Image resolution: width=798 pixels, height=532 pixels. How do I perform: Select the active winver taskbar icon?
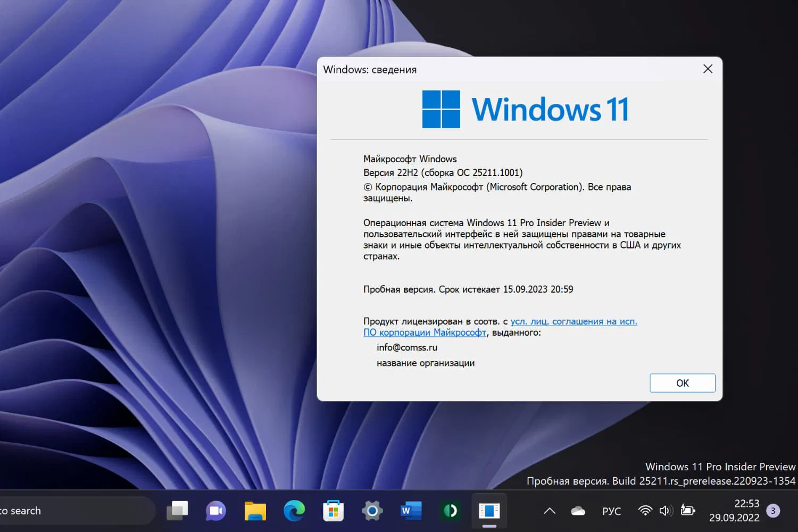[x=489, y=511]
